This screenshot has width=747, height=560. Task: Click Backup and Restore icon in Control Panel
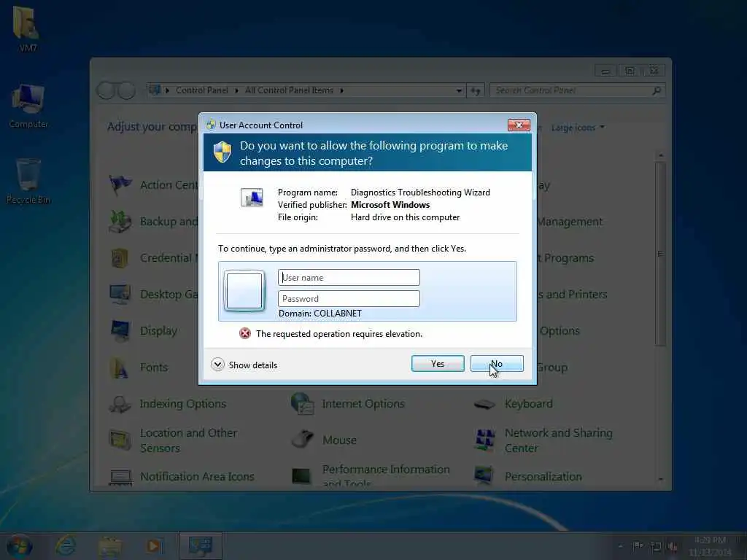120,222
